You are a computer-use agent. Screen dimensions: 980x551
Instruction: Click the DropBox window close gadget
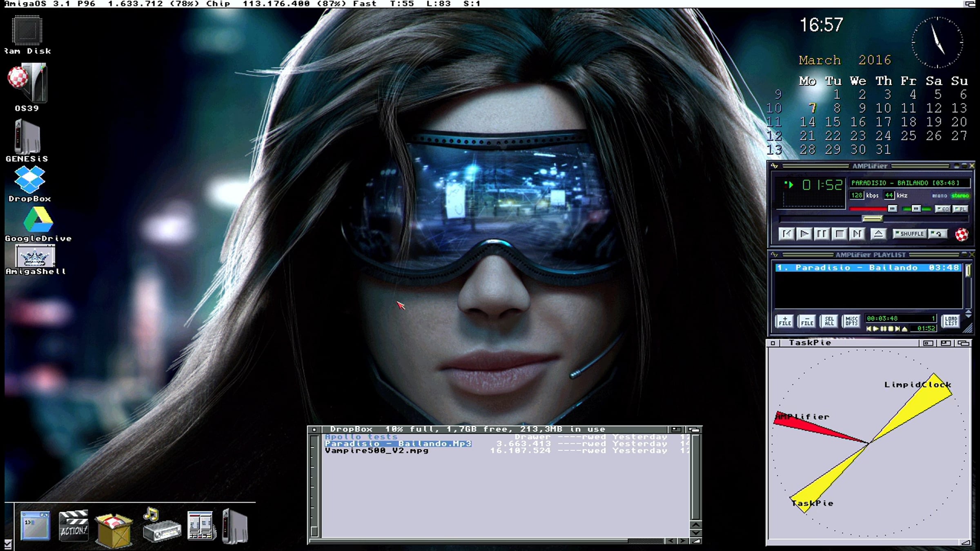click(x=314, y=429)
